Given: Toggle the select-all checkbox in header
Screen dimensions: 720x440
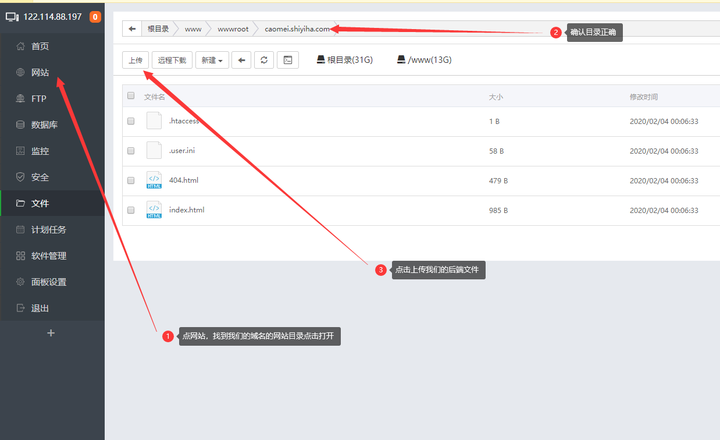Looking at the screenshot, I should click(x=131, y=96).
